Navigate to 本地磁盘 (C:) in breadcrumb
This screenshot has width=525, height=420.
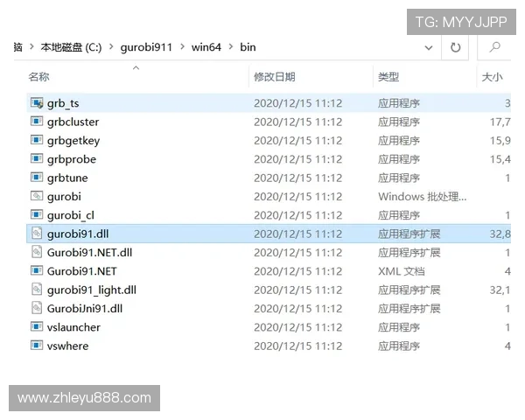pos(71,47)
